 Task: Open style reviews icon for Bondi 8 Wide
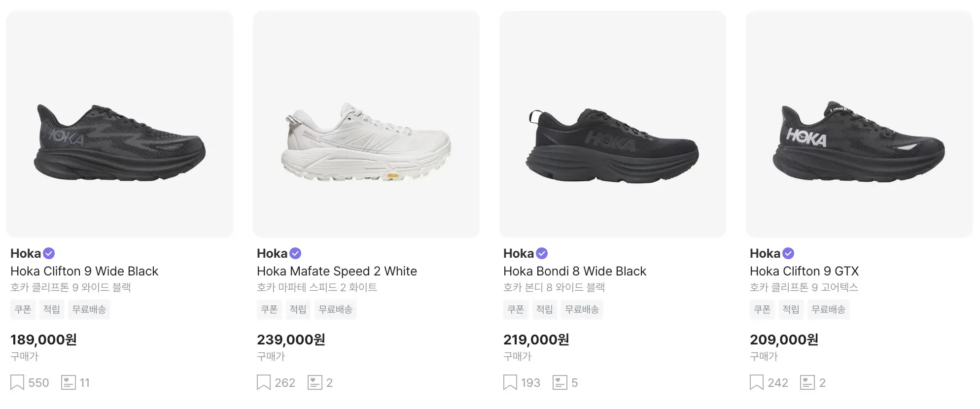click(560, 382)
